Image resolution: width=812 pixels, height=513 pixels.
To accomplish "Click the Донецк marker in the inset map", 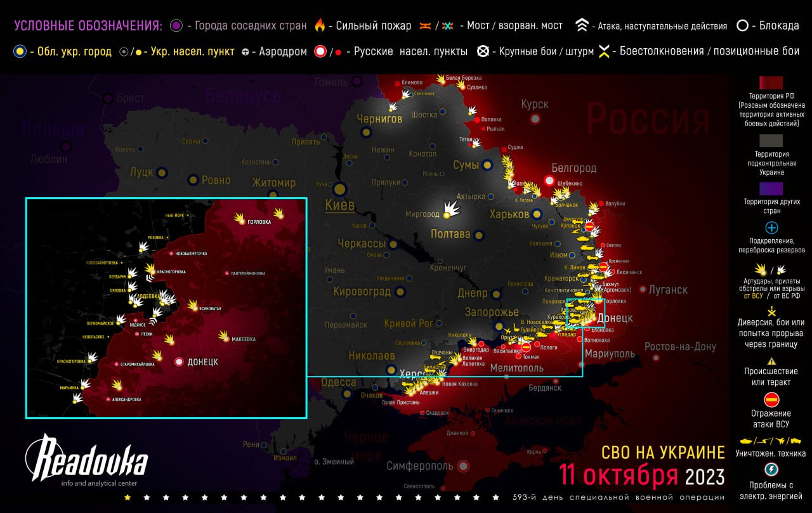I will (180, 361).
